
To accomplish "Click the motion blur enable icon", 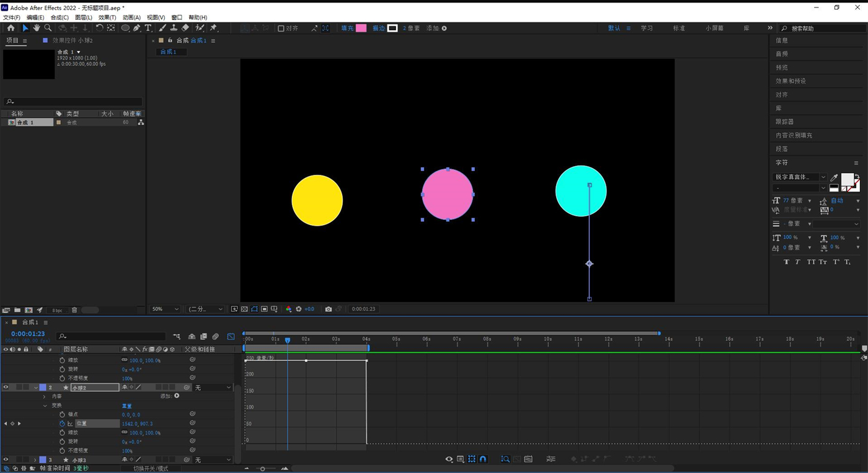I will pyautogui.click(x=215, y=337).
